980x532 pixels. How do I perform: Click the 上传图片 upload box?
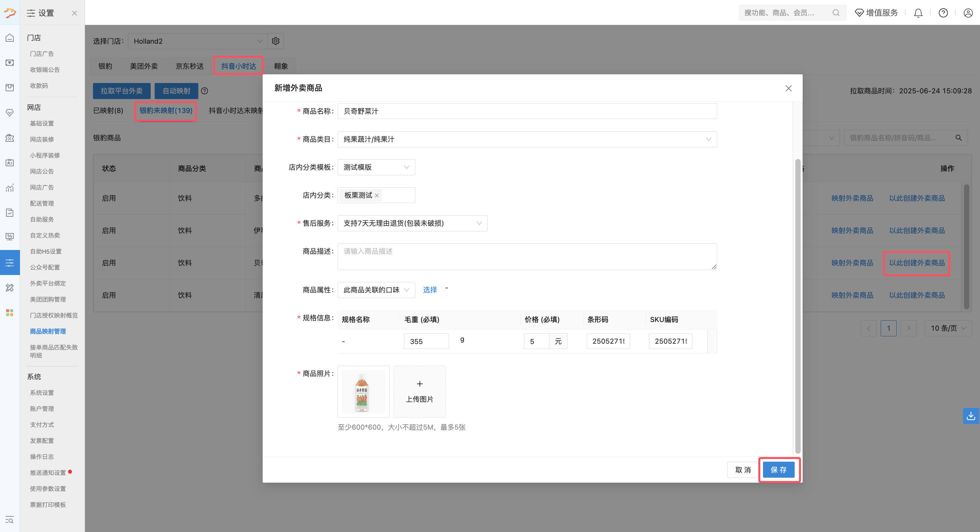click(x=420, y=392)
